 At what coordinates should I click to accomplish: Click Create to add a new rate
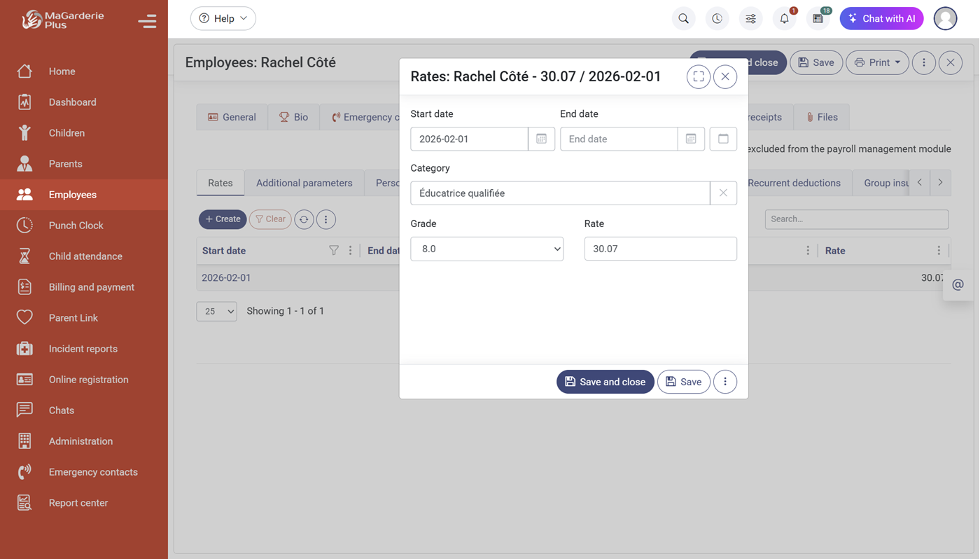pos(223,219)
